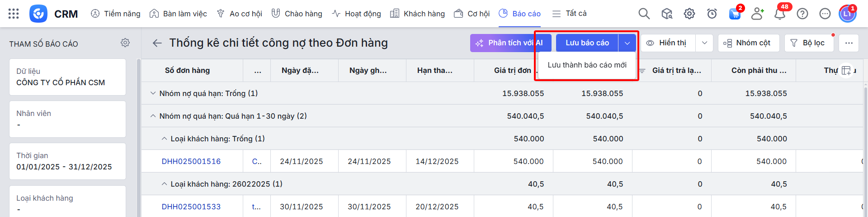Open report parameter settings gear
Image resolution: width=868 pixels, height=217 pixels.
click(125, 43)
